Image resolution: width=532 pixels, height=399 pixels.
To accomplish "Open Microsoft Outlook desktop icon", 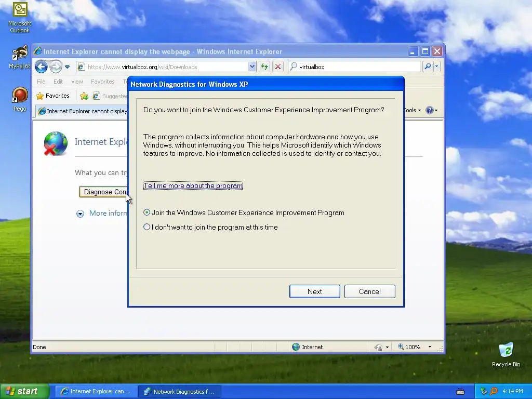I will point(20,17).
